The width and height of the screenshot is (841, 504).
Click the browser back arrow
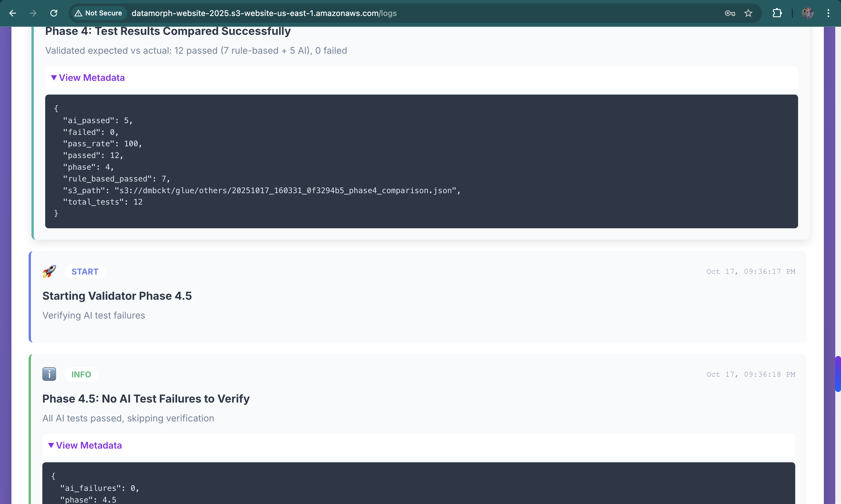click(13, 13)
